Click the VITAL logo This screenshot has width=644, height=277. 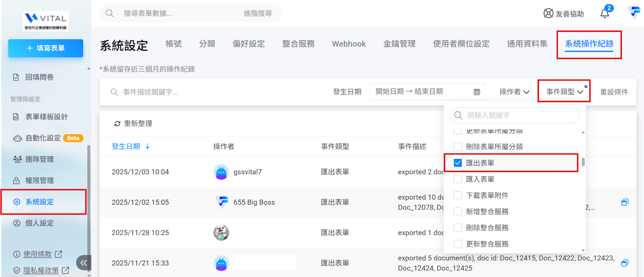(x=46, y=21)
